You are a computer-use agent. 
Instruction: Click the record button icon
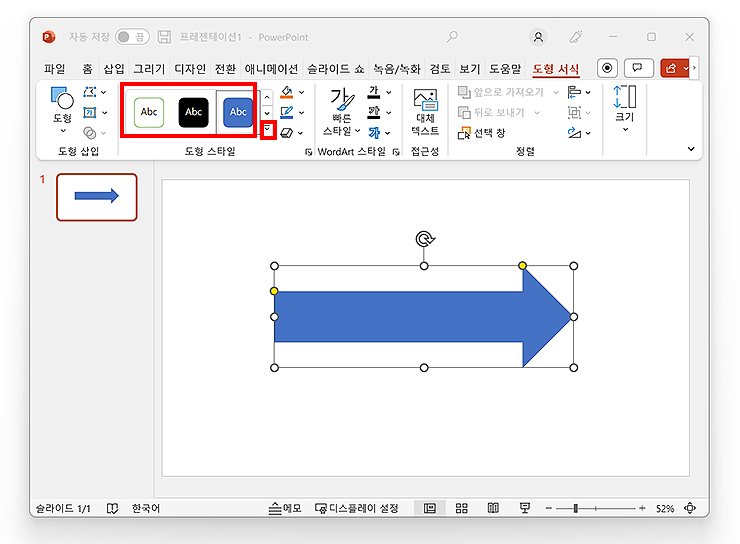(x=607, y=68)
